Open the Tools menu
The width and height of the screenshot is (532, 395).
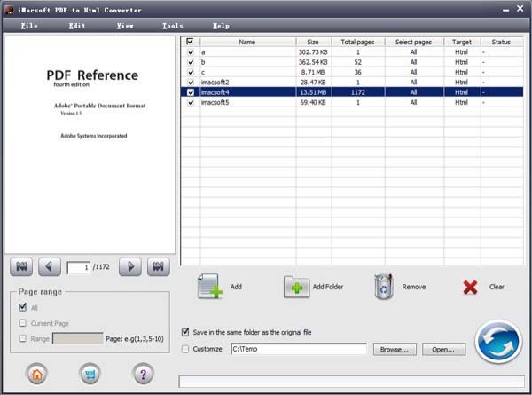(172, 26)
